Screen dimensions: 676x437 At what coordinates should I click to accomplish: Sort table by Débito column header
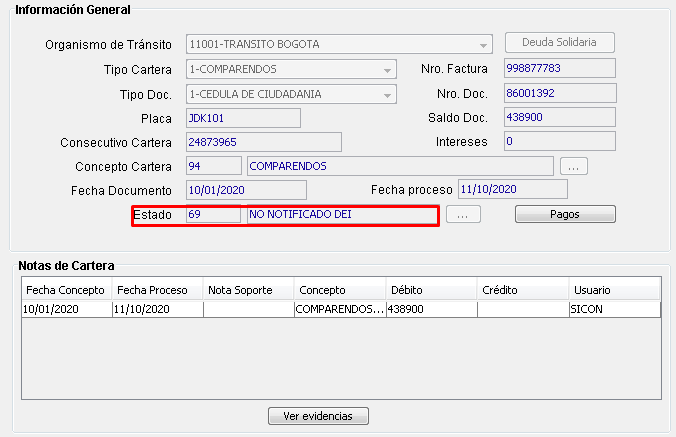pos(431,290)
